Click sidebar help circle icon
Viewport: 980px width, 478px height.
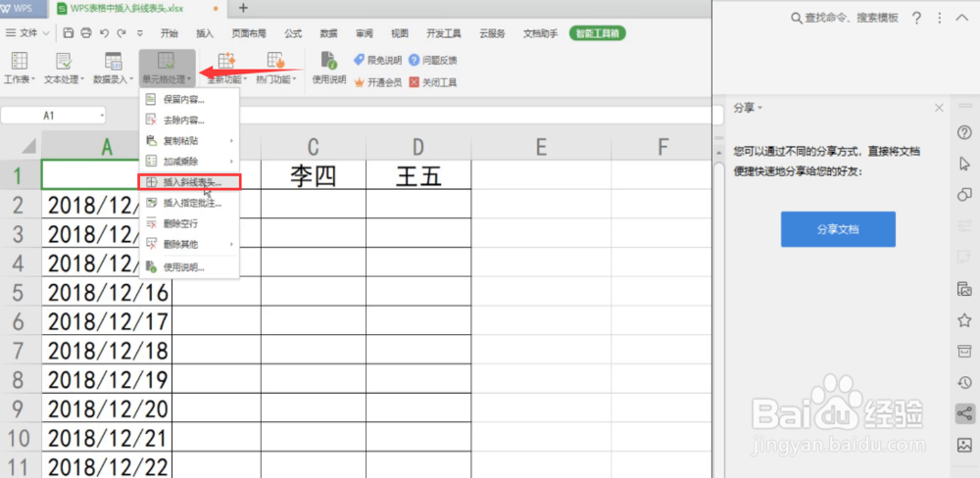point(964,132)
